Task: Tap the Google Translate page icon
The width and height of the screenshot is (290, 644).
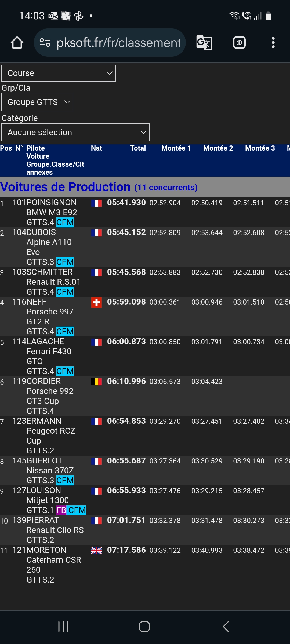Action: coord(204,43)
